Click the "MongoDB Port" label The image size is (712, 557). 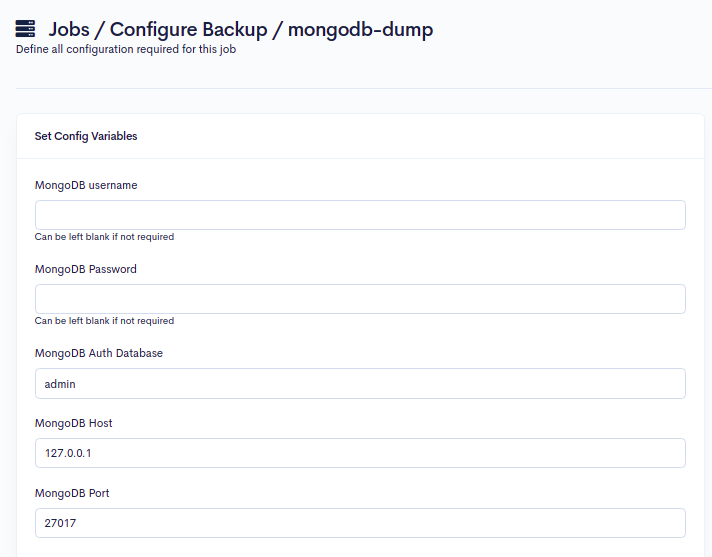pyautogui.click(x=72, y=493)
